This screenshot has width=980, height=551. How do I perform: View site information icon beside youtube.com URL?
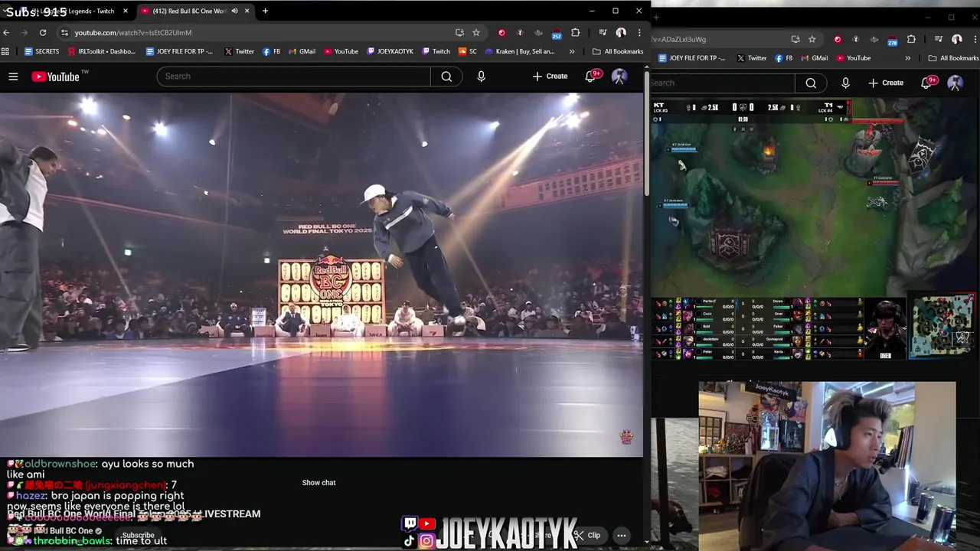click(x=64, y=32)
